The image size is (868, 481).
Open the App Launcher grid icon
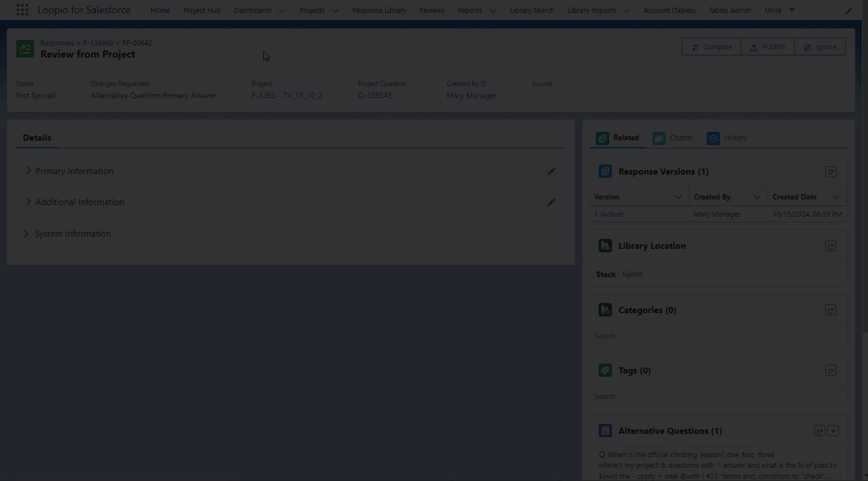[22, 10]
